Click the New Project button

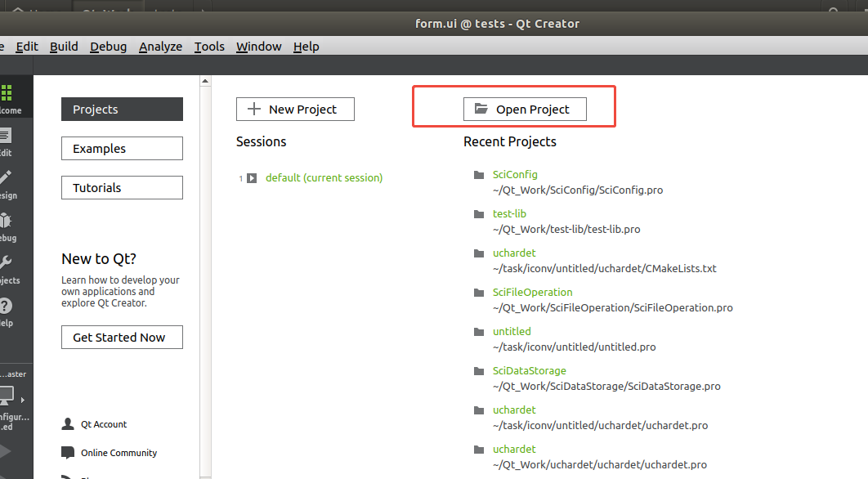[295, 109]
